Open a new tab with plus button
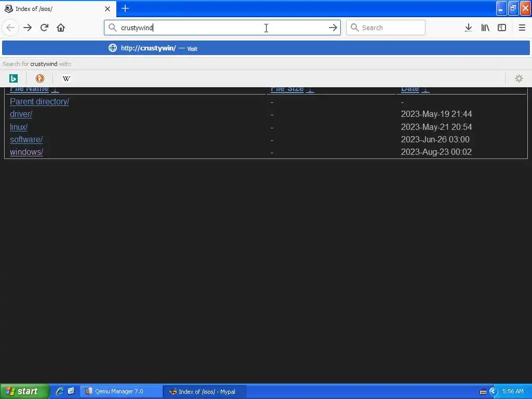 pyautogui.click(x=125, y=8)
